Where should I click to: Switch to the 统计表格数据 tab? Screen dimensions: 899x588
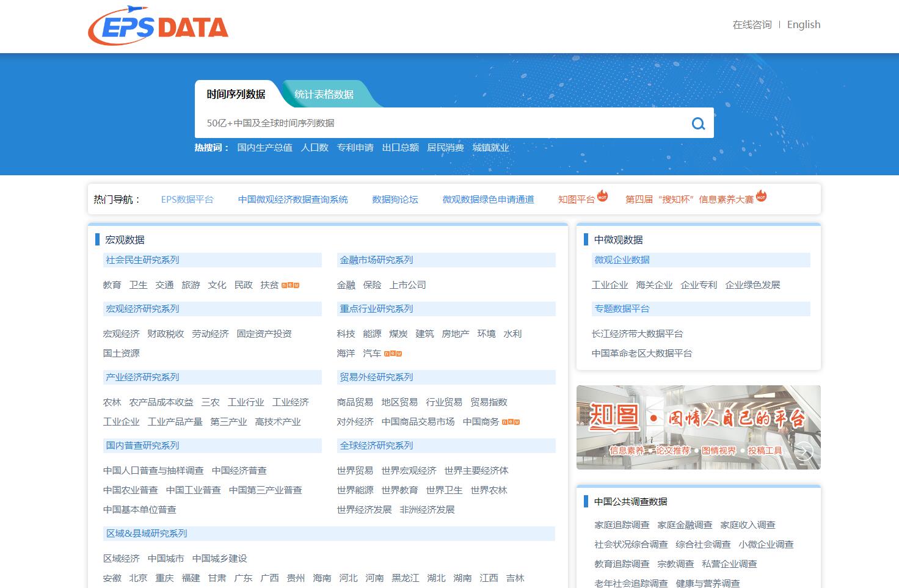324,94
